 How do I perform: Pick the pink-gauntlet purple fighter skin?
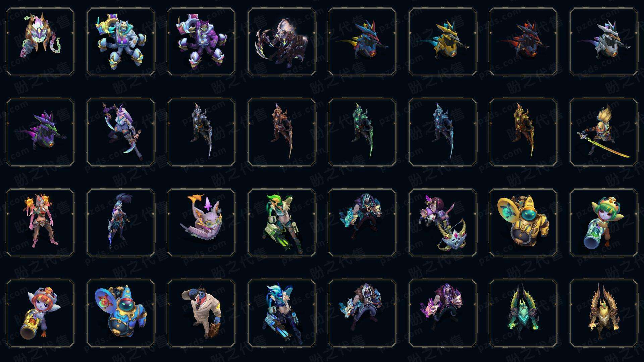pos(443,313)
